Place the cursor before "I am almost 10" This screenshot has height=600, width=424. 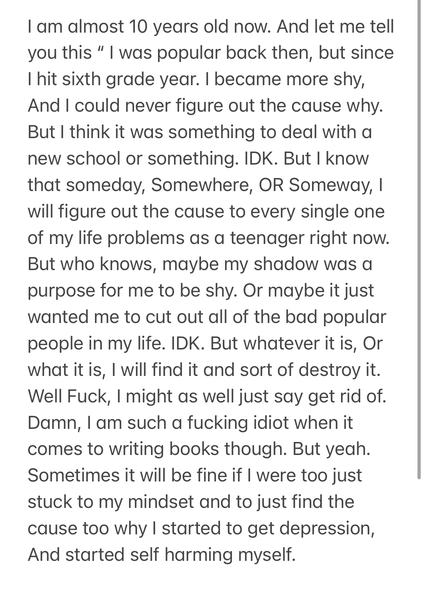(x=28, y=27)
